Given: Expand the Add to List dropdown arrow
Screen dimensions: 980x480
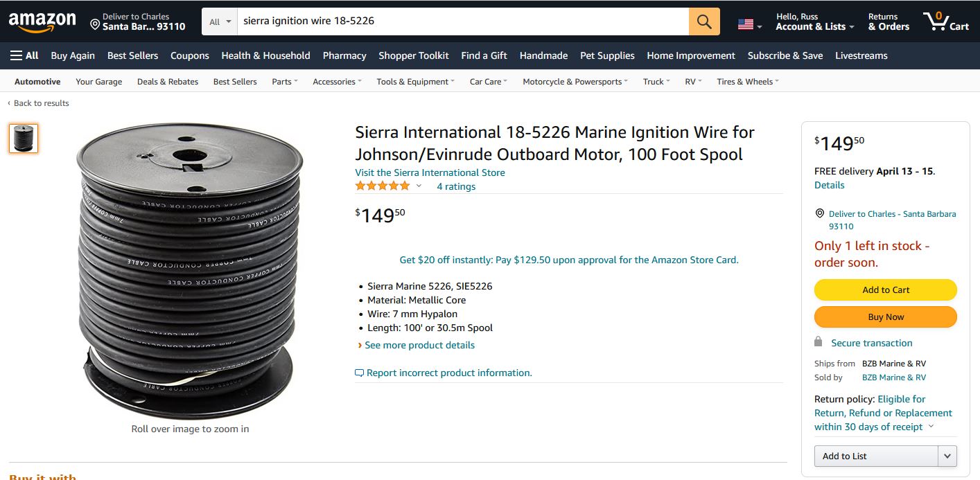Looking at the screenshot, I should (947, 456).
